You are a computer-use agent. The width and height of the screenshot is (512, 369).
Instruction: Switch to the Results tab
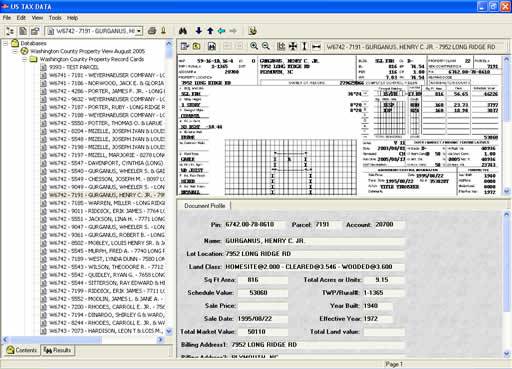click(x=58, y=350)
